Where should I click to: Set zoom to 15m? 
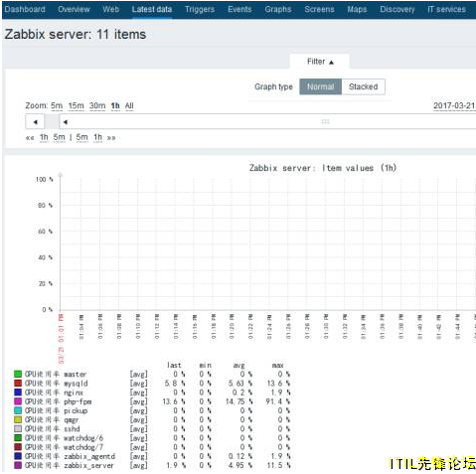77,106
